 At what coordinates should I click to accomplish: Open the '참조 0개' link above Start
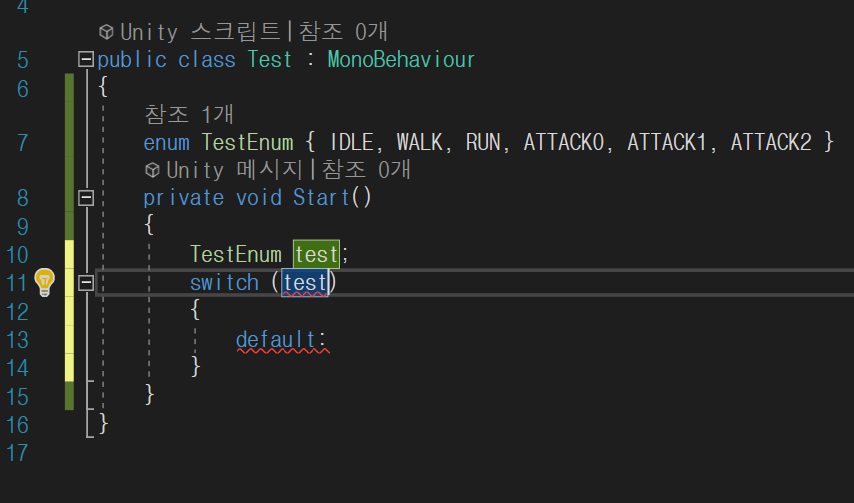[x=366, y=170]
